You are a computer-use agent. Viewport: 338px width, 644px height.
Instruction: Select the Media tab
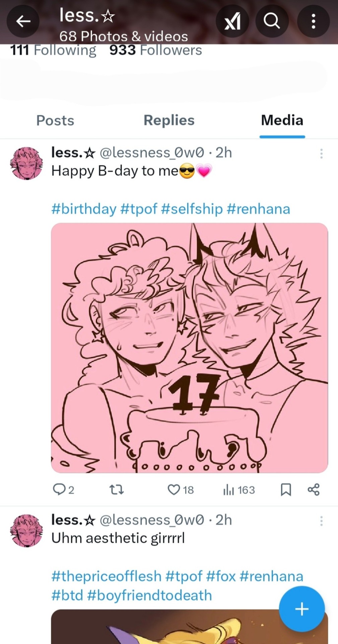coord(282,120)
